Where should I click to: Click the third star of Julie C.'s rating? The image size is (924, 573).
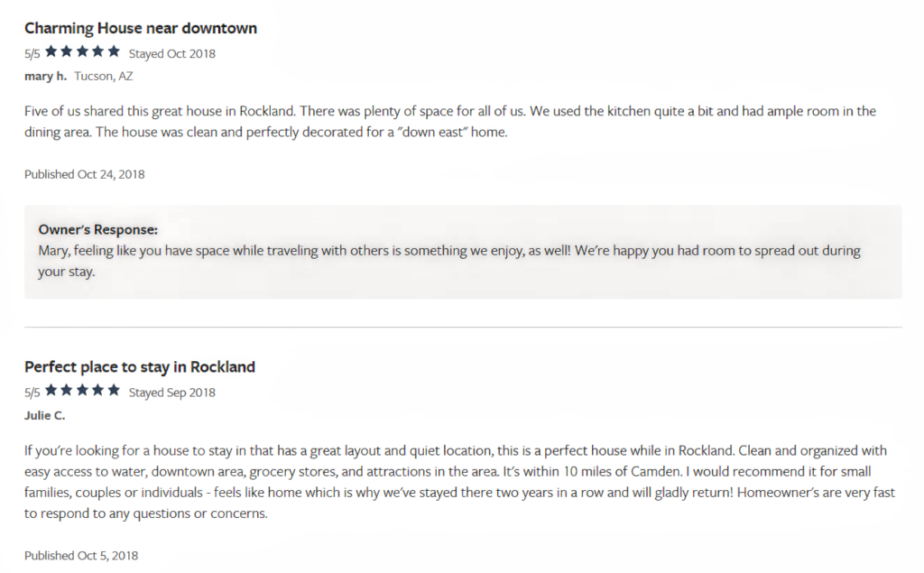pos(82,390)
